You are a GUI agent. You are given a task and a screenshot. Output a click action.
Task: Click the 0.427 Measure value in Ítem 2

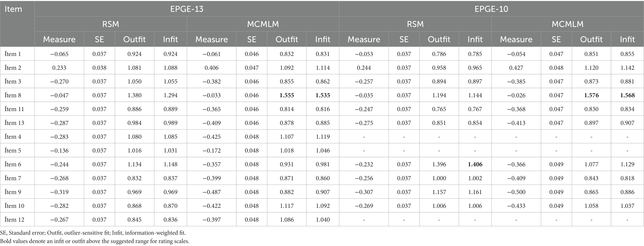(516, 67)
